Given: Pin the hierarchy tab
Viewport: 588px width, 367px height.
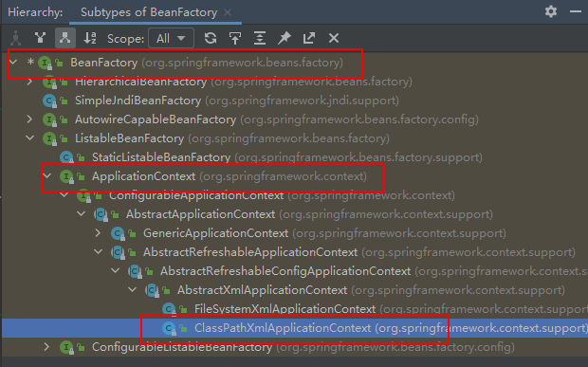Looking at the screenshot, I should (x=285, y=38).
